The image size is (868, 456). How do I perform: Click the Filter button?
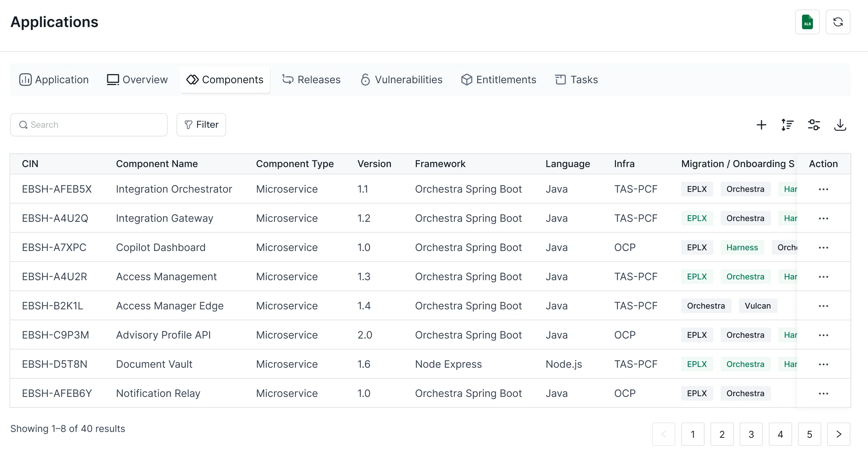pyautogui.click(x=201, y=125)
